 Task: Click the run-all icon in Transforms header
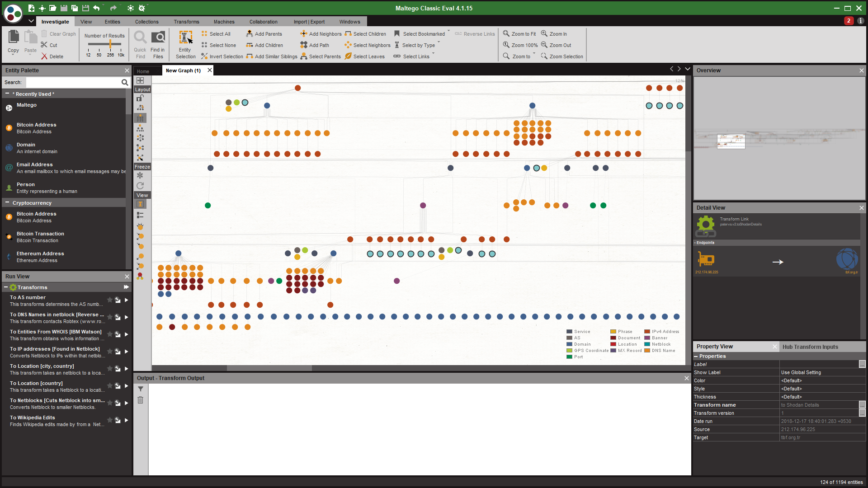pos(126,287)
